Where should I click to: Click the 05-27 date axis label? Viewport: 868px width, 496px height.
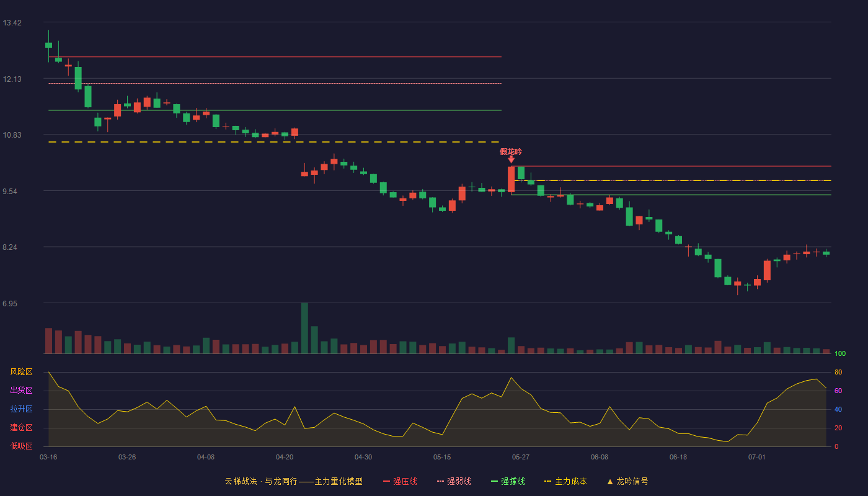click(x=521, y=457)
